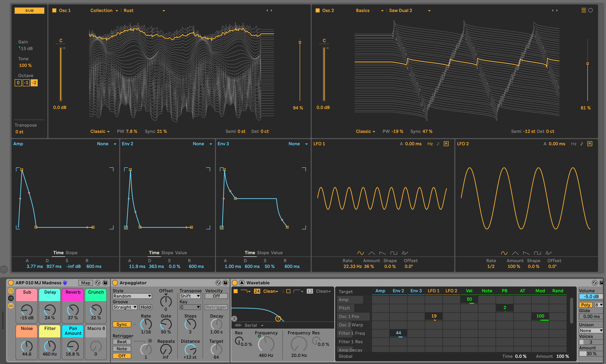
Task: Select the LFO 1 modulation matrix column header
Action: pos(433,291)
